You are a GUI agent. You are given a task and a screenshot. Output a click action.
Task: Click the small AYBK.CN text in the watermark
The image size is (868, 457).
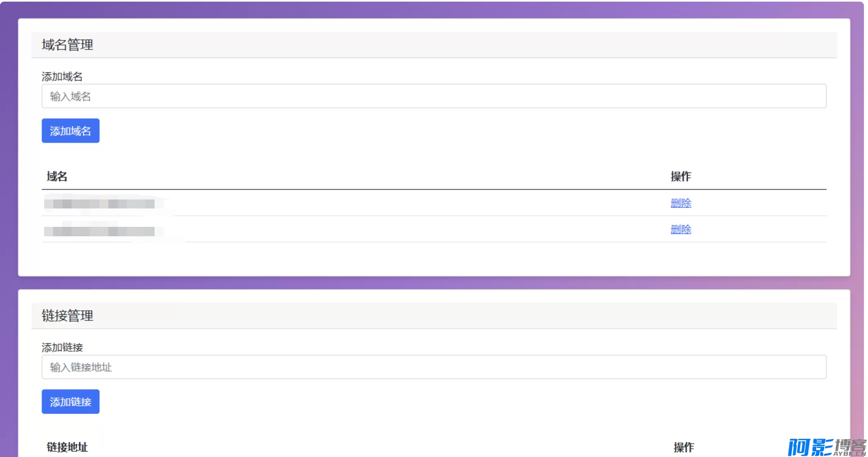[850, 453]
